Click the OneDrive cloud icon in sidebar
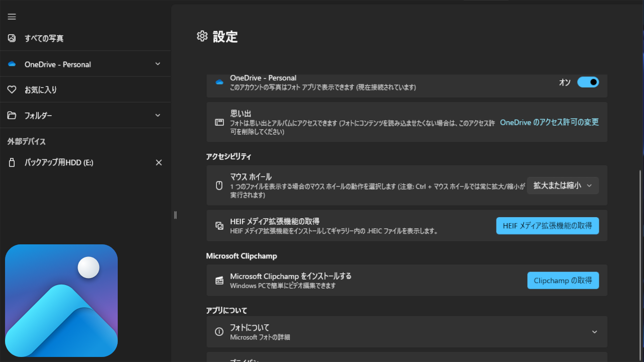 pos(12,64)
